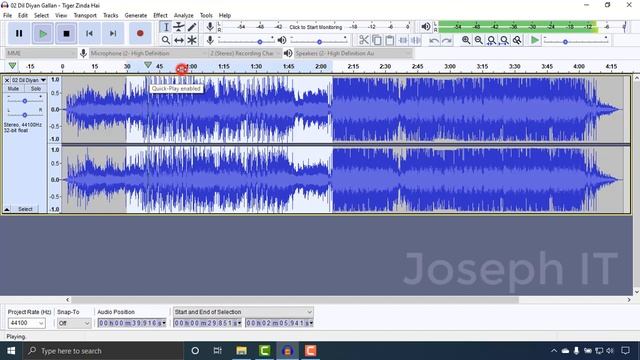Click the track Select button

click(x=25, y=209)
